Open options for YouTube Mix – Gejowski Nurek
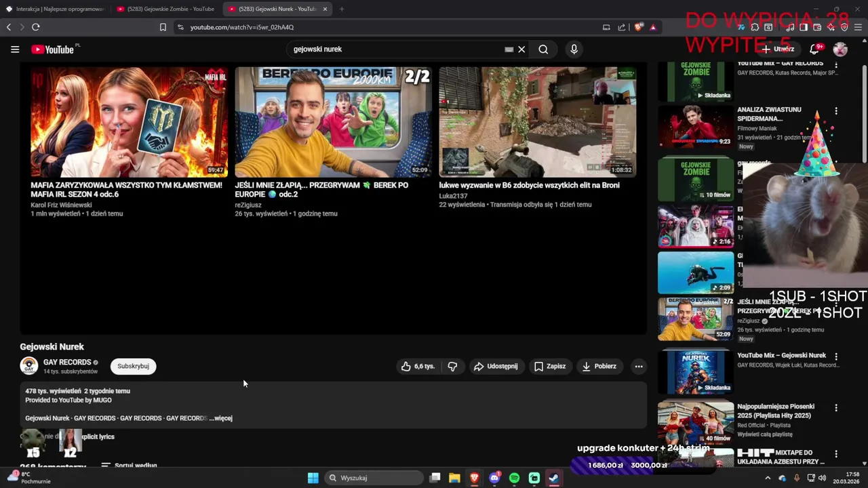 (835, 356)
